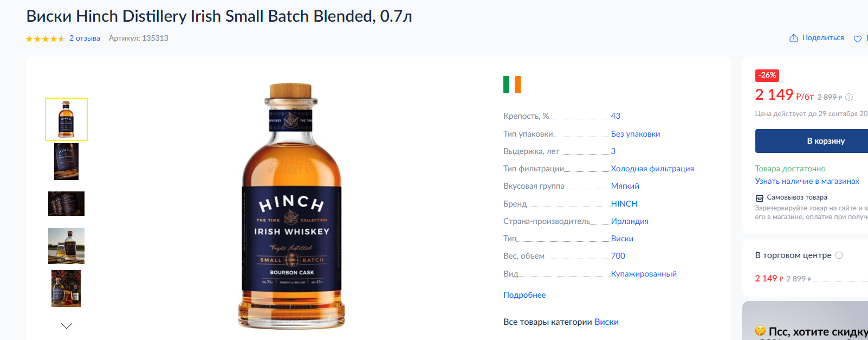Click the star rating icons
The height and width of the screenshot is (340, 868).
pos(46,39)
